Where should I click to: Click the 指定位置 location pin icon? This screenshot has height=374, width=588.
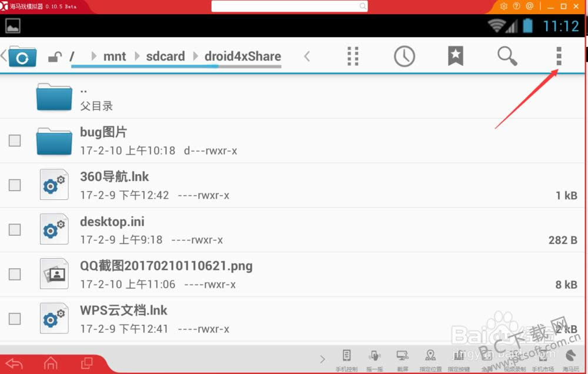pos(430,359)
